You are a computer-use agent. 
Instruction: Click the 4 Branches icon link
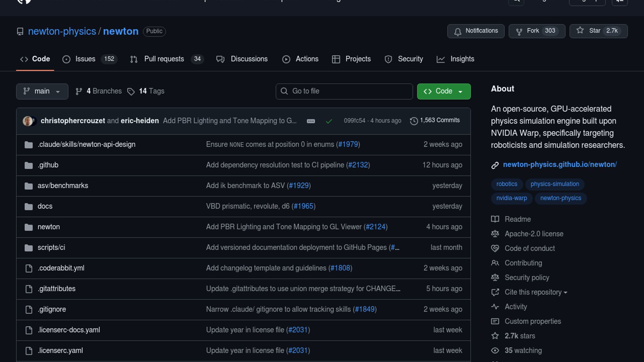pos(79,92)
